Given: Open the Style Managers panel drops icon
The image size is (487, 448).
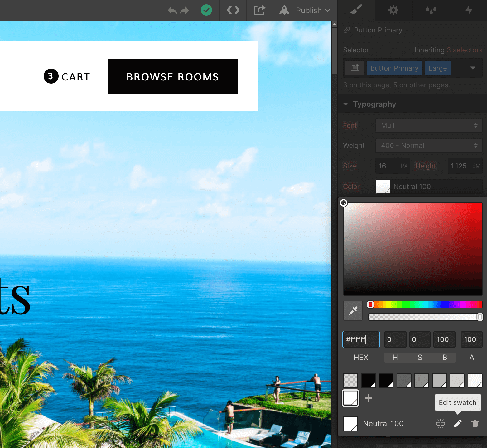Looking at the screenshot, I should [431, 10].
